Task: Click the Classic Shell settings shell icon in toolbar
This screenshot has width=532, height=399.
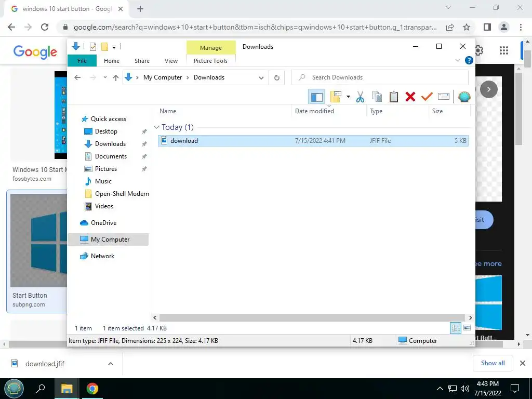Action: click(x=464, y=97)
